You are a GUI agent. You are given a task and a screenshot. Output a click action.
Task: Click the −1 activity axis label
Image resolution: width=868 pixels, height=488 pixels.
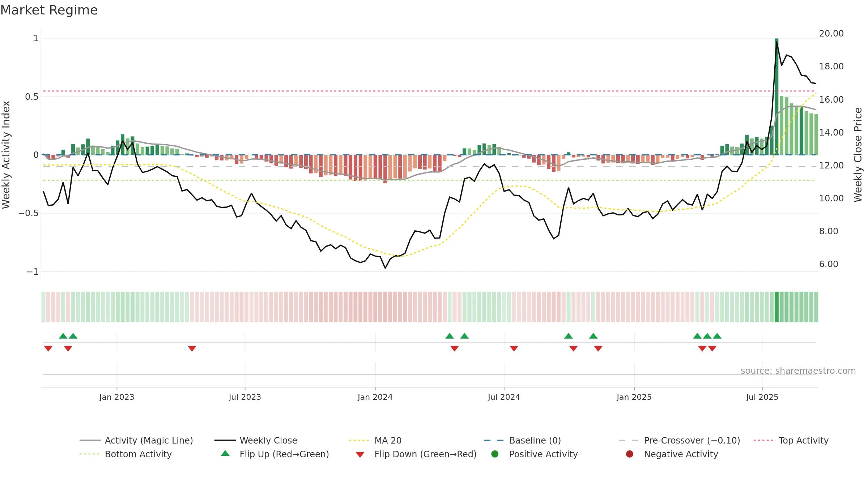click(x=32, y=271)
